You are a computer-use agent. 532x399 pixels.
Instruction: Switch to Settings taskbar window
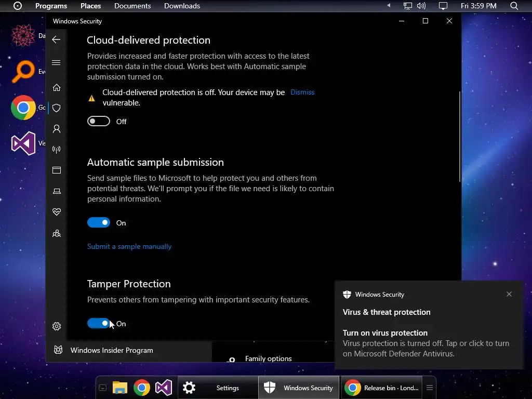pyautogui.click(x=218, y=388)
